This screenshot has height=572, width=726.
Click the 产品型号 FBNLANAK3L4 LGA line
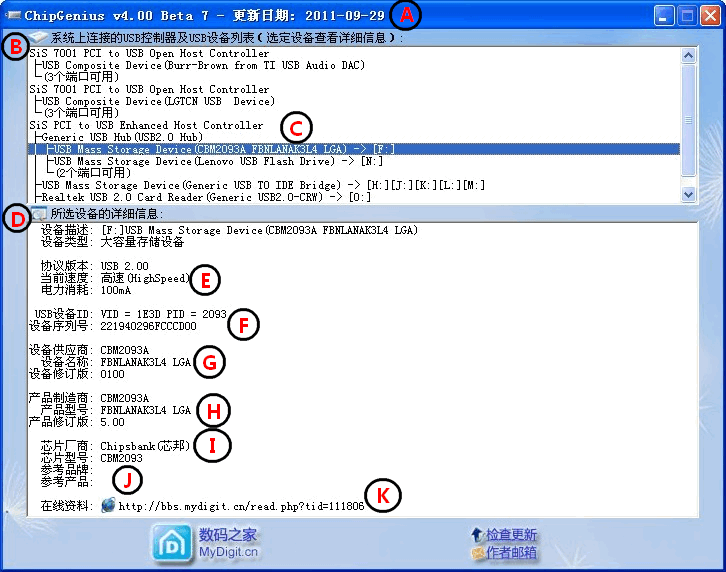pyautogui.click(x=116, y=411)
